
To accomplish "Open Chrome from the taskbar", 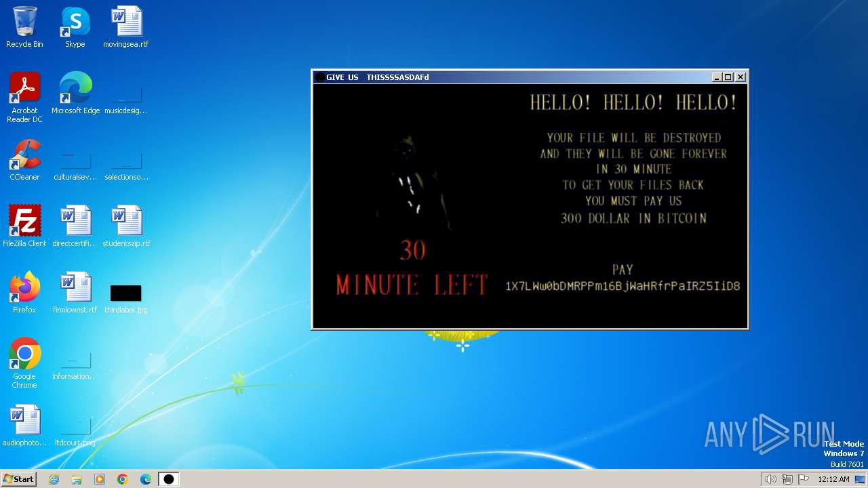I will (123, 479).
